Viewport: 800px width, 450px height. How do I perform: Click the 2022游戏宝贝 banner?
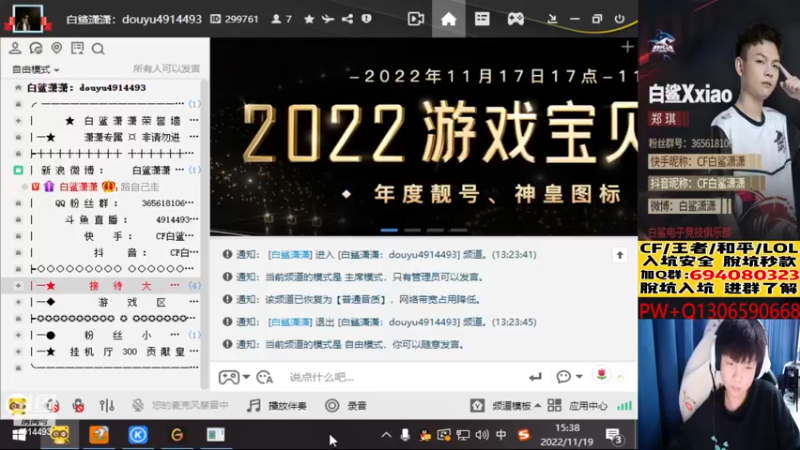pos(424,137)
